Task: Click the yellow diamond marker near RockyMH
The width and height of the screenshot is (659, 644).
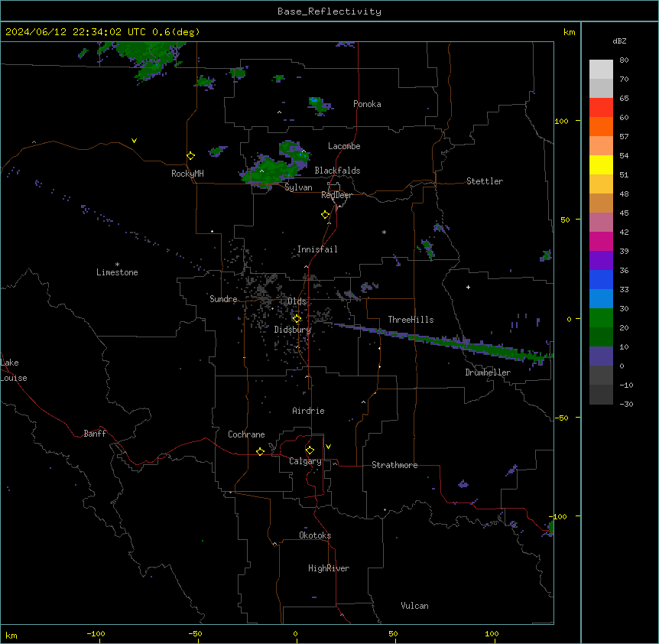Action: pyautogui.click(x=190, y=156)
